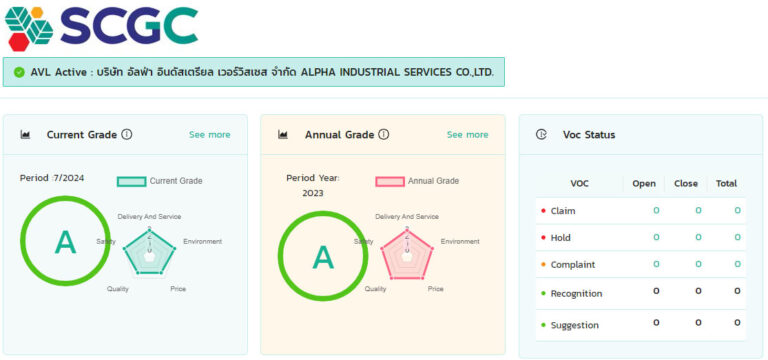Click the VOC column header

point(579,184)
